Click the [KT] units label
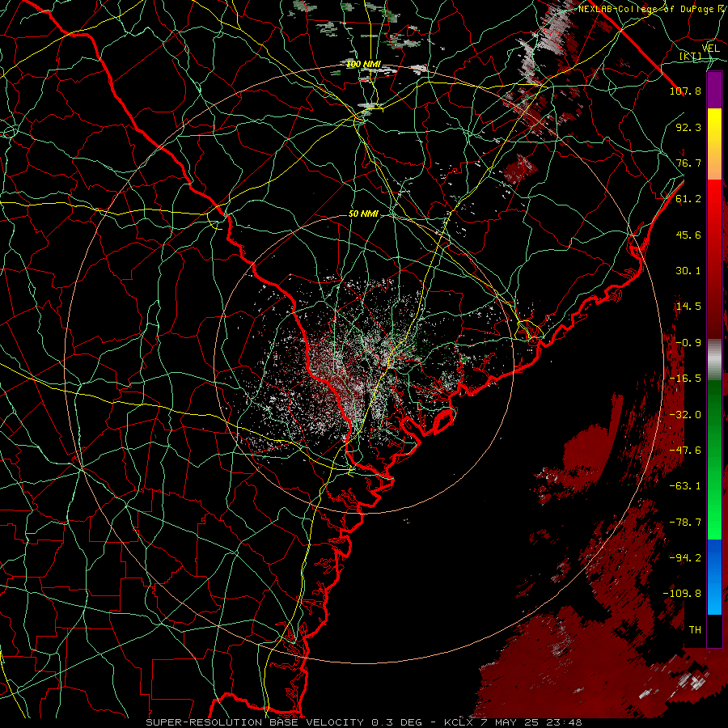The image size is (728, 728). (691, 57)
